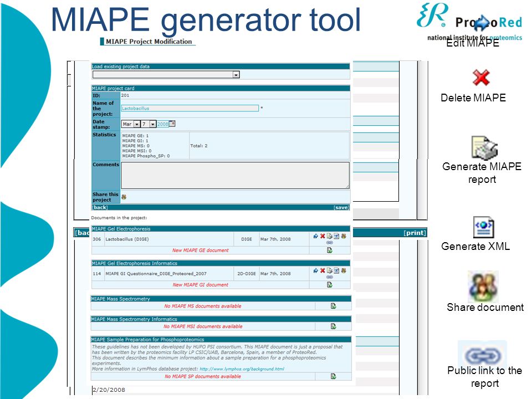Image resolution: width=532 pixels, height=399 pixels.
Task: Click the [print] link in background page
Action: [415, 233]
